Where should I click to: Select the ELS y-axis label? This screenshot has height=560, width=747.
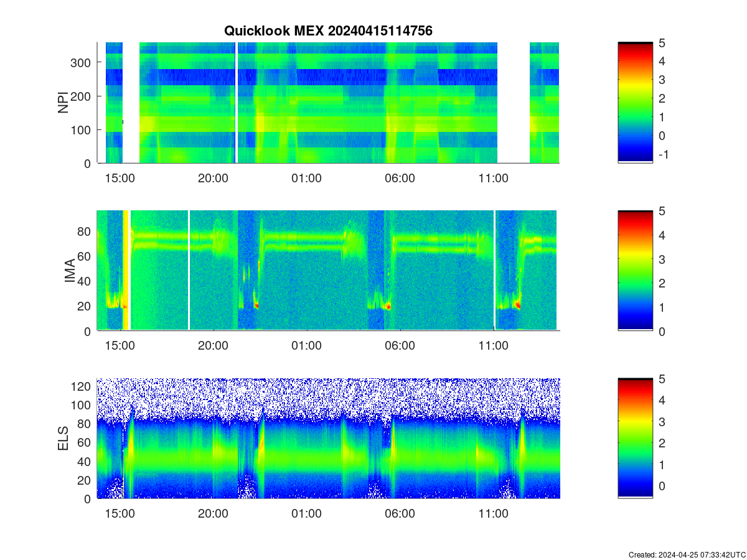[63, 439]
